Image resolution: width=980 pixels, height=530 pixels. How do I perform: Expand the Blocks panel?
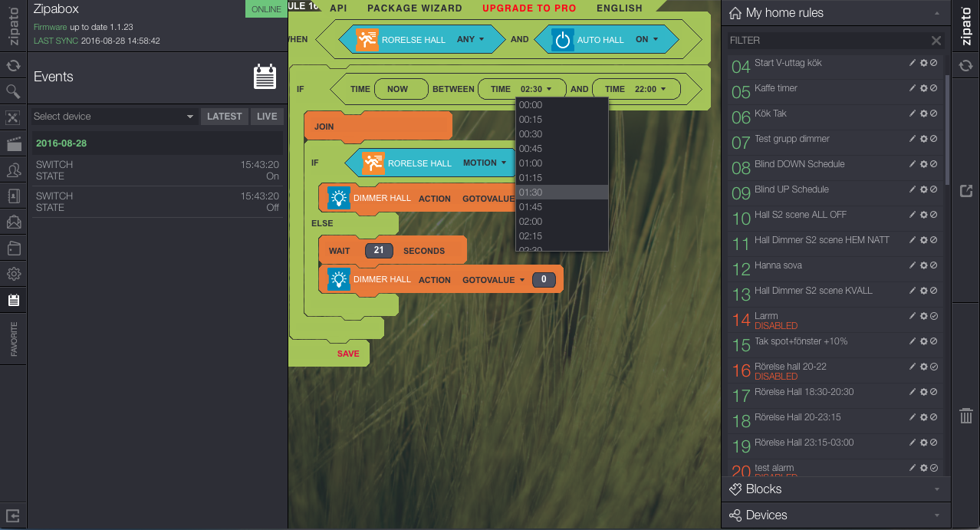(836, 489)
